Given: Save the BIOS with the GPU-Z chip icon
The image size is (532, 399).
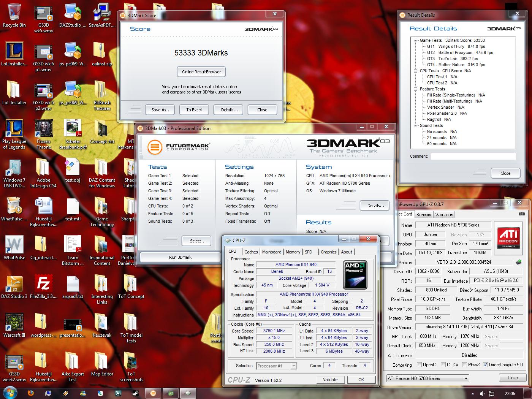Looking at the screenshot, I should coord(519,262).
